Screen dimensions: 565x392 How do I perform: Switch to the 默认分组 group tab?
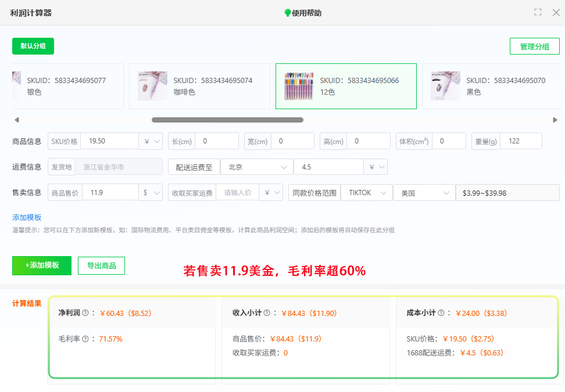[33, 46]
